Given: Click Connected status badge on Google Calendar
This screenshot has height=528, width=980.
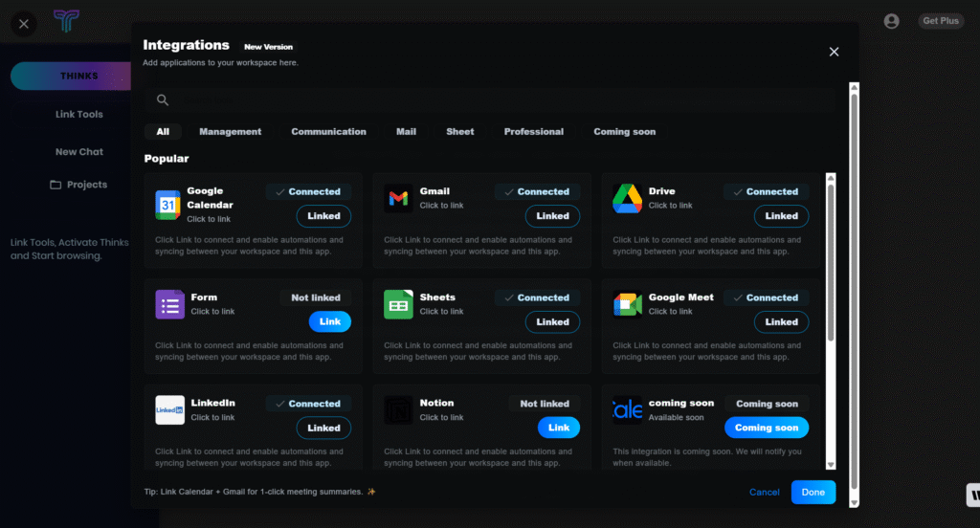Looking at the screenshot, I should [308, 192].
